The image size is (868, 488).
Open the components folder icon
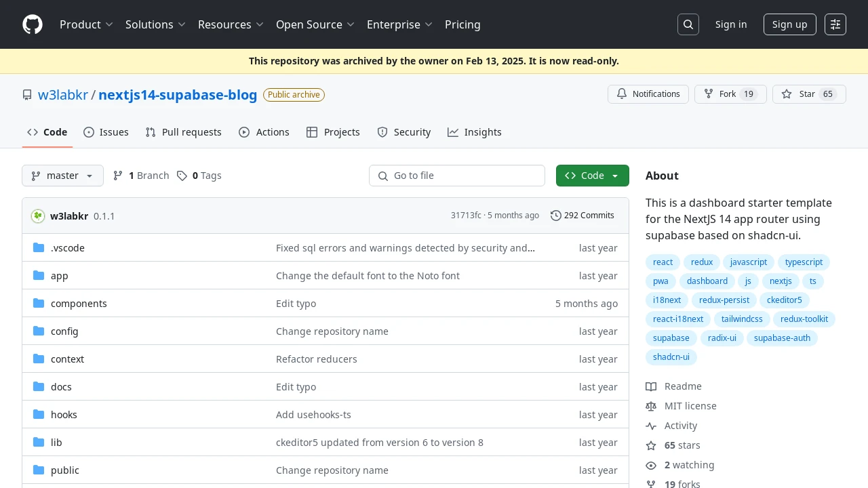click(39, 304)
